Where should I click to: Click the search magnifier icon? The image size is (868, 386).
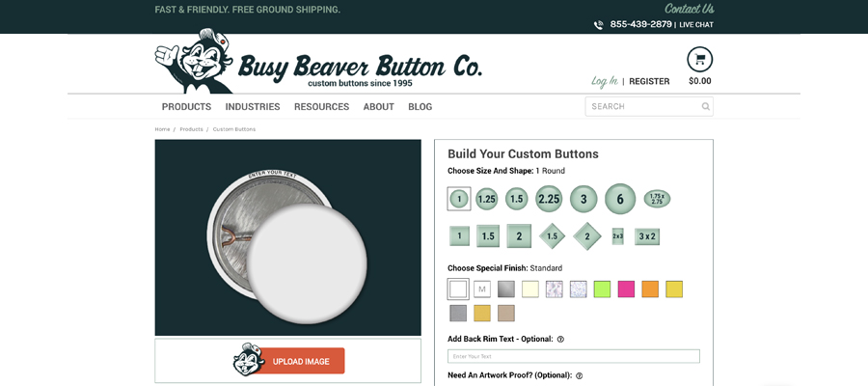tap(705, 106)
